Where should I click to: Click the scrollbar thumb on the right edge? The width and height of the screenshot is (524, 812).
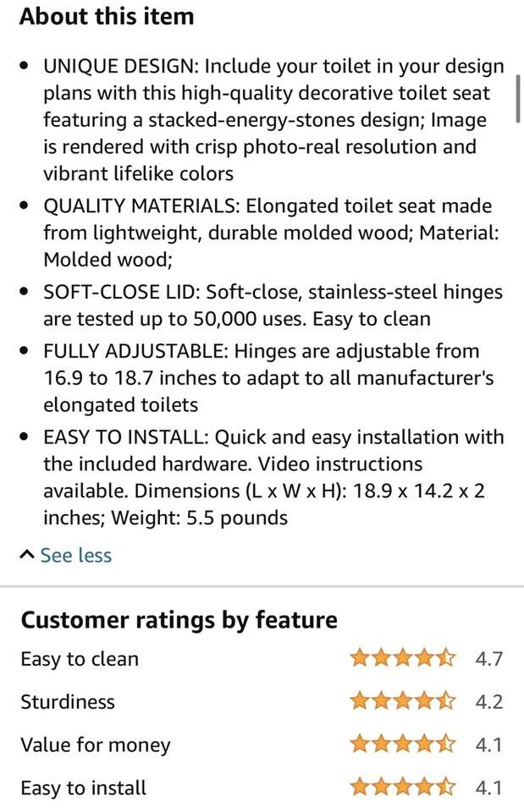[x=518, y=103]
